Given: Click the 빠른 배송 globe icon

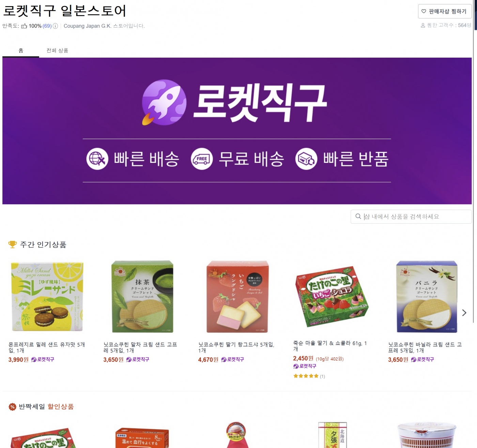Looking at the screenshot, I should pyautogui.click(x=97, y=159).
